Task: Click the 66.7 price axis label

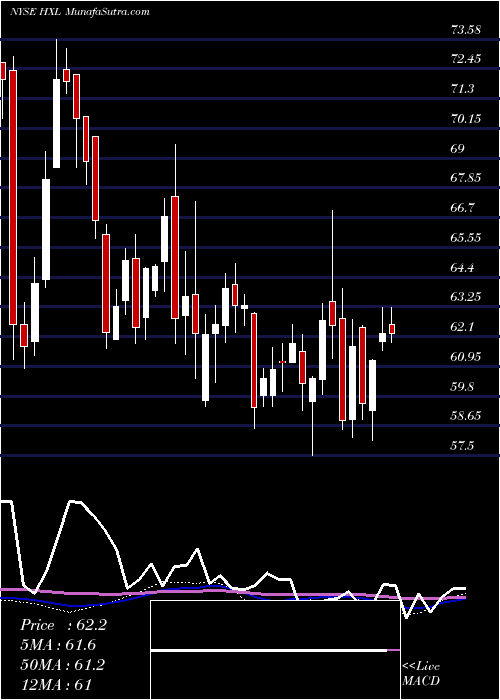Action: [462, 208]
